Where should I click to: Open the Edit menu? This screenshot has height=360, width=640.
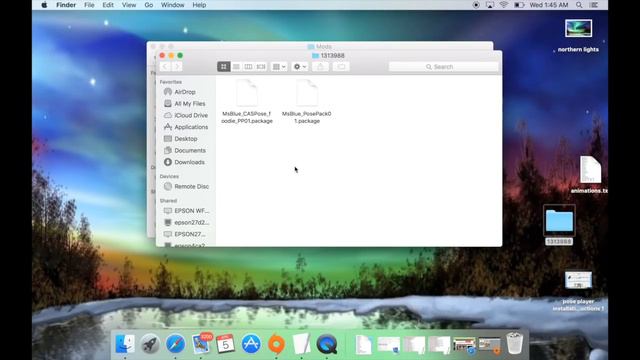[x=108, y=5]
